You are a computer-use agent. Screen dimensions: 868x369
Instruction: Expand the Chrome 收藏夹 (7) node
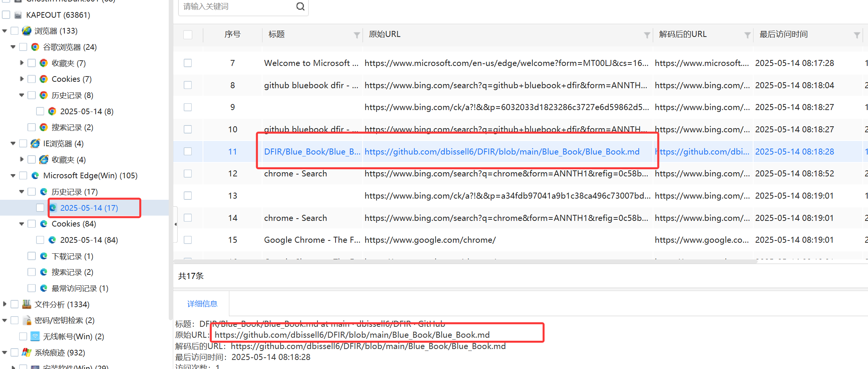point(21,63)
